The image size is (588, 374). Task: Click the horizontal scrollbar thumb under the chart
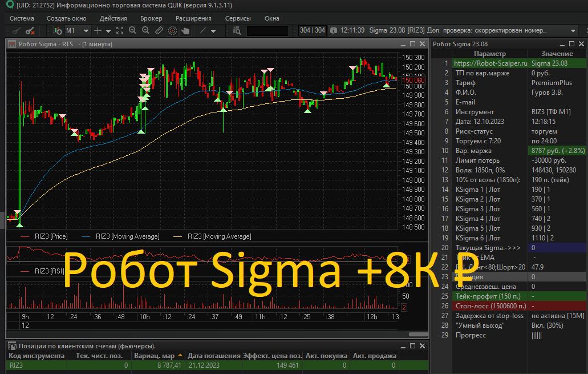[419, 334]
